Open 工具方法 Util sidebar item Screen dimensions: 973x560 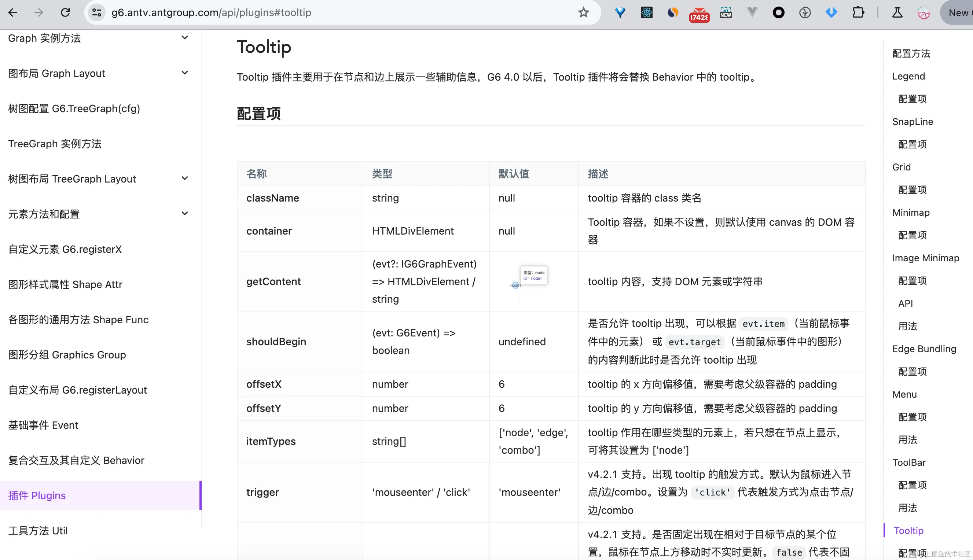(38, 531)
